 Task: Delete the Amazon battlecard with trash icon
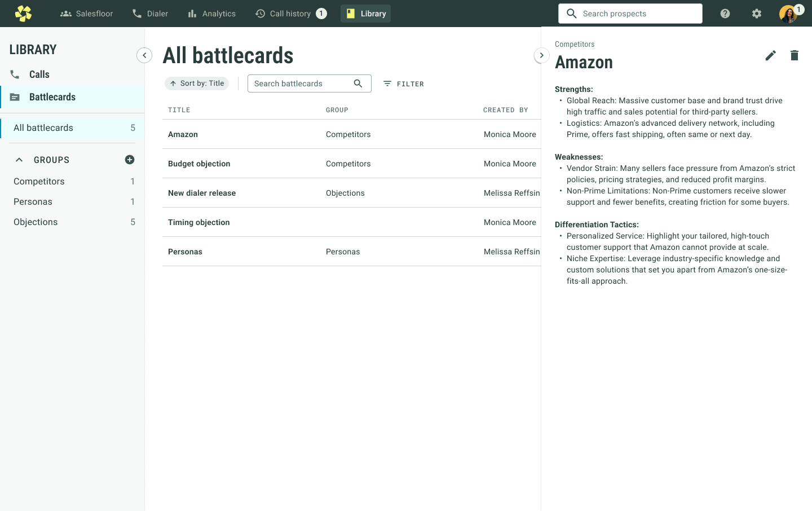click(795, 55)
